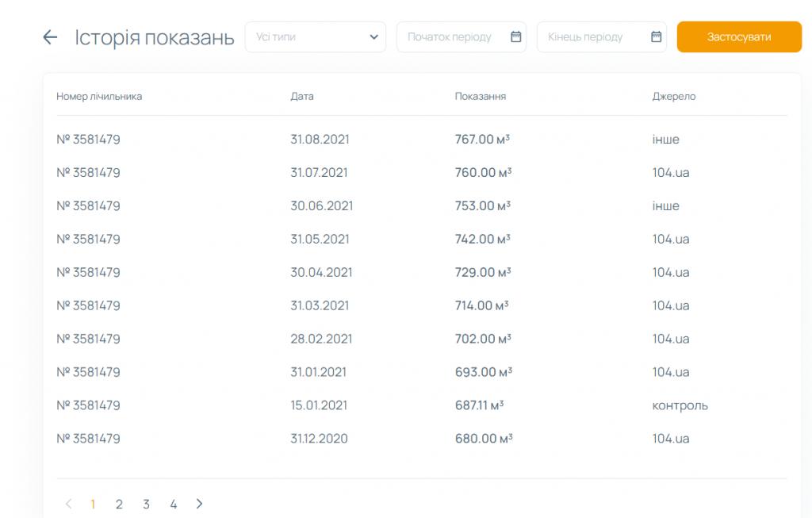The height and width of the screenshot is (518, 812).
Task: Open calendar icon in Початок періоду field
Action: 515,36
